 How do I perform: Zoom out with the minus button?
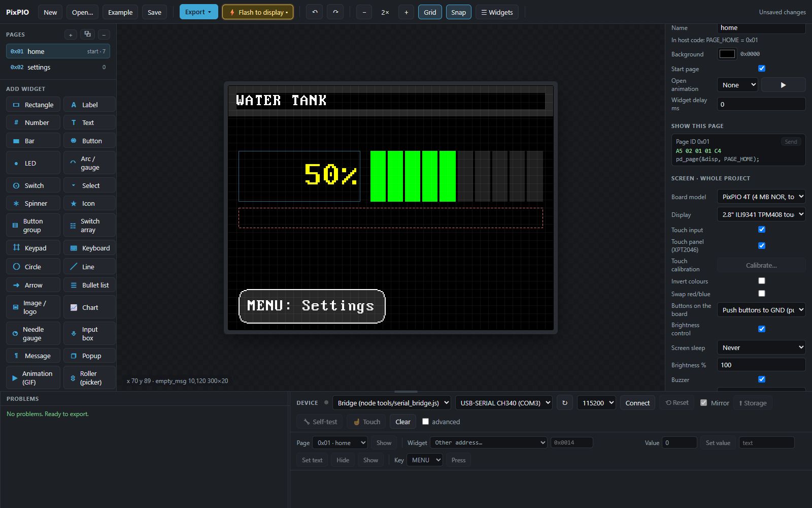(364, 12)
